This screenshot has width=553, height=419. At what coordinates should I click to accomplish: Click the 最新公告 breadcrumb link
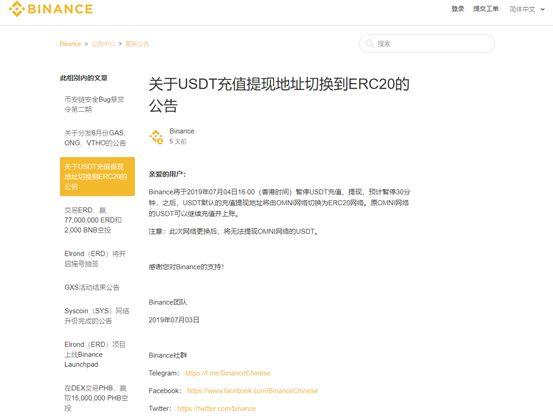tap(137, 44)
